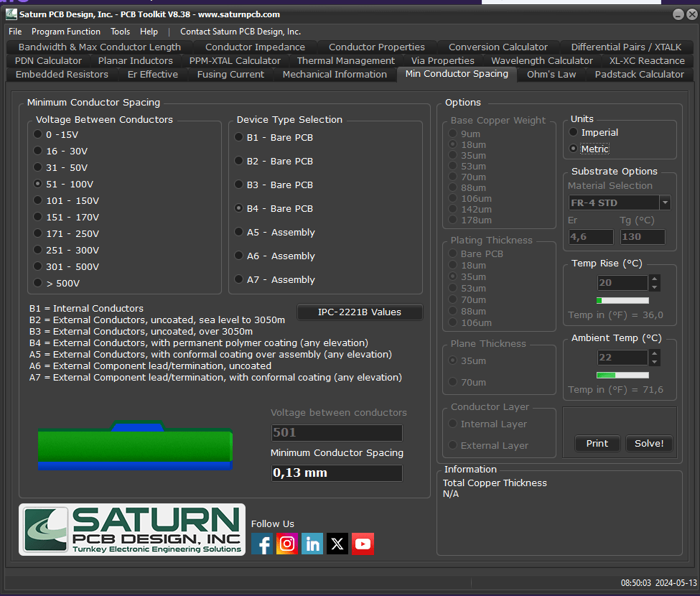Select > 500V voltage option

click(57, 283)
